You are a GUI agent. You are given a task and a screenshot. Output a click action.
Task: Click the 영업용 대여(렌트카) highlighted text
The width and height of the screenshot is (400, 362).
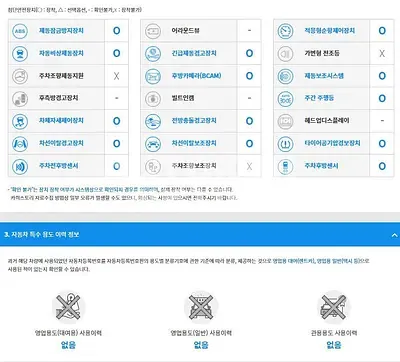coord(294,261)
